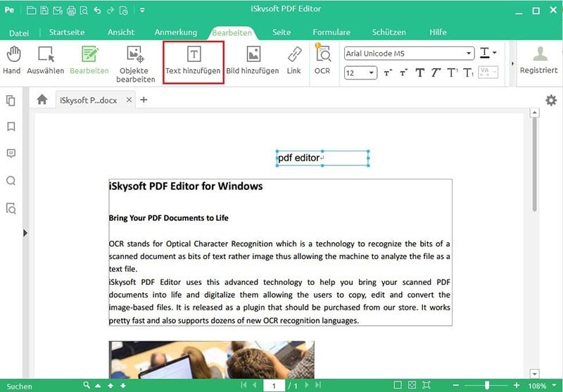The height and width of the screenshot is (392, 563).
Task: Select the Link tool
Action: click(293, 61)
